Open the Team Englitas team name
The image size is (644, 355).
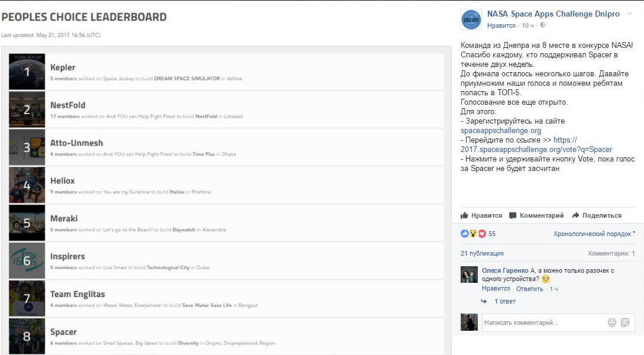click(77, 294)
